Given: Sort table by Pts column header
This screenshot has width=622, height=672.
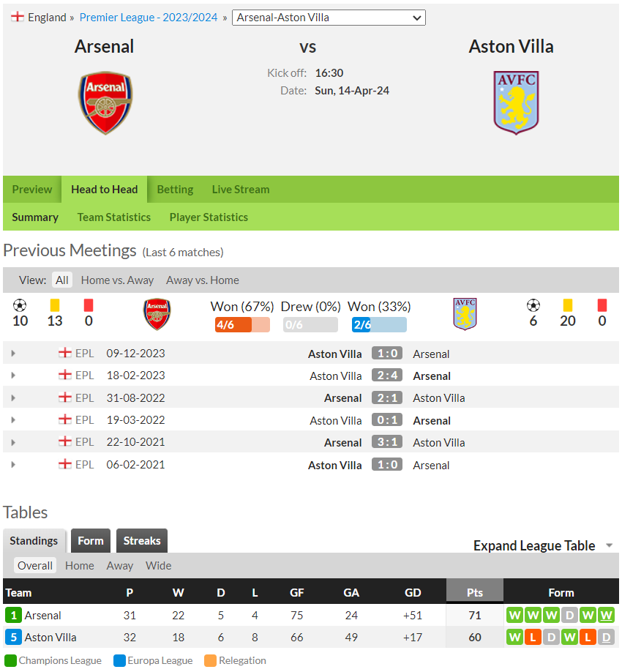Looking at the screenshot, I should pyautogui.click(x=475, y=593).
